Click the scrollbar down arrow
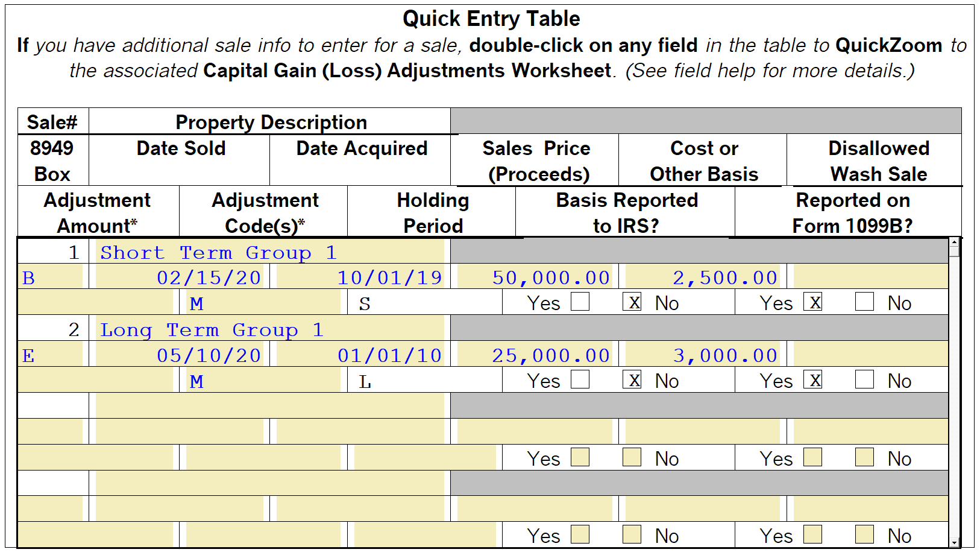Screen dimensions: 980x558 click(954, 541)
